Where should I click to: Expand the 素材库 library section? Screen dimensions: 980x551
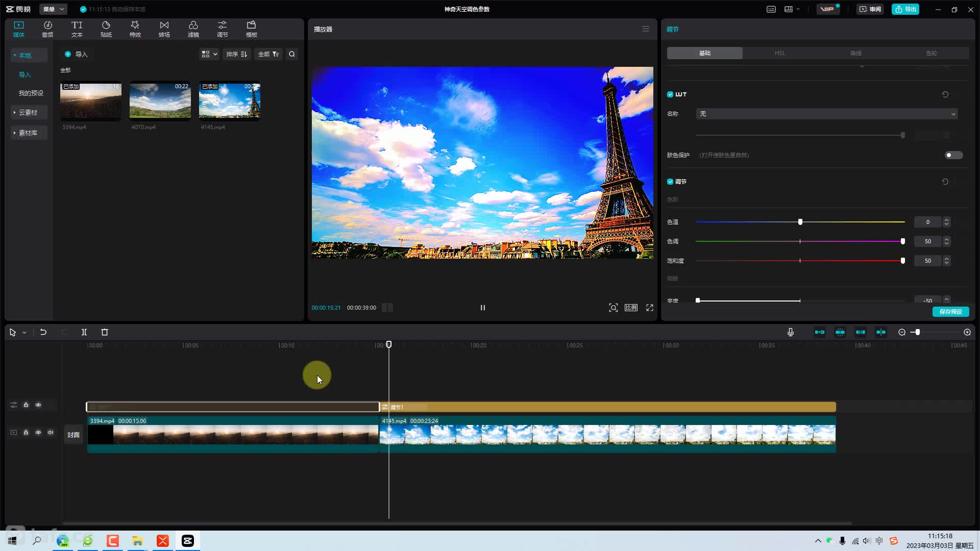click(29, 133)
